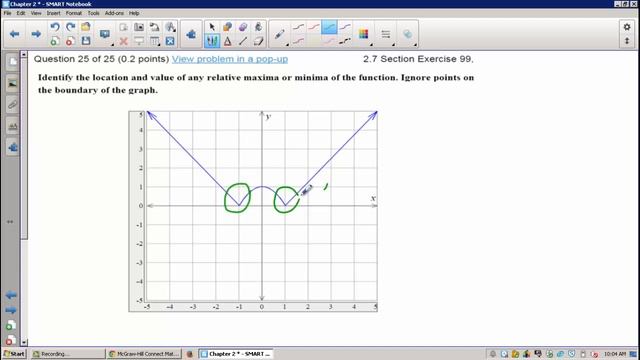Image resolution: width=640 pixels, height=360 pixels.
Task: Open the File menu
Action: tap(7, 13)
